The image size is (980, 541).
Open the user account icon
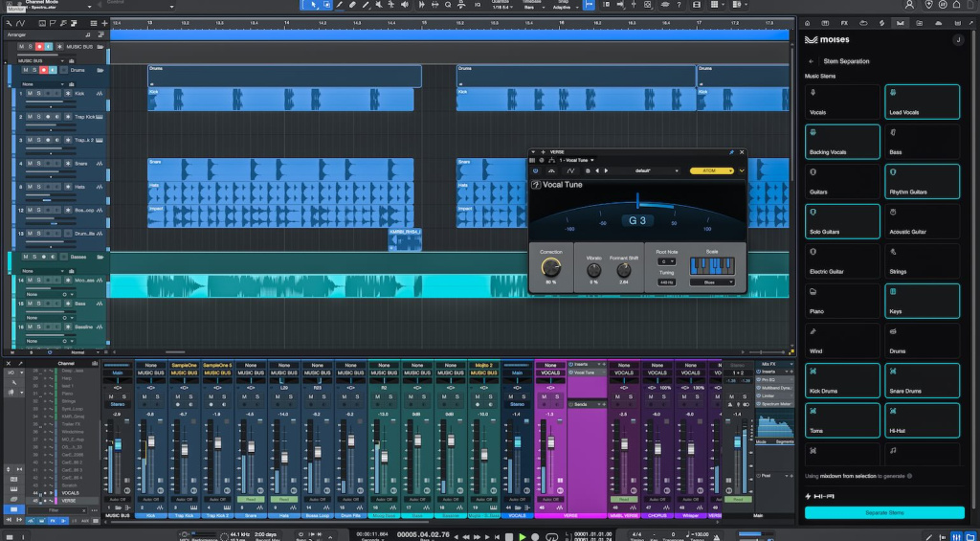[x=909, y=5]
